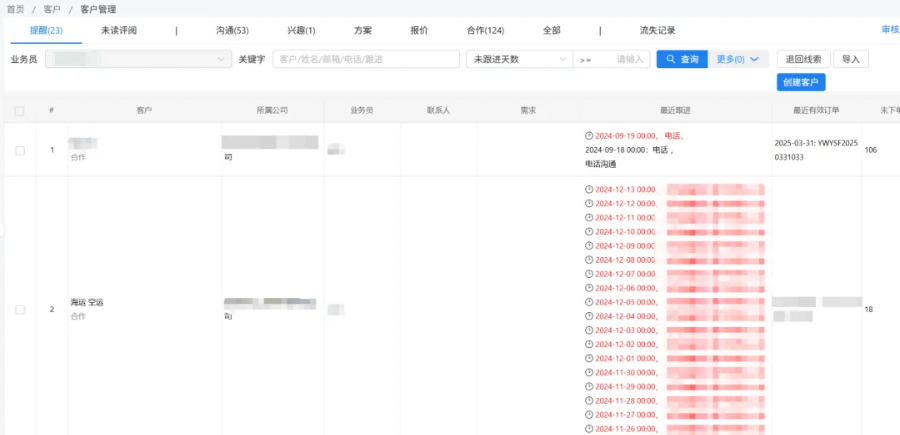Open the 未跟进天数 dropdown
900x435 pixels.
pyautogui.click(x=518, y=60)
